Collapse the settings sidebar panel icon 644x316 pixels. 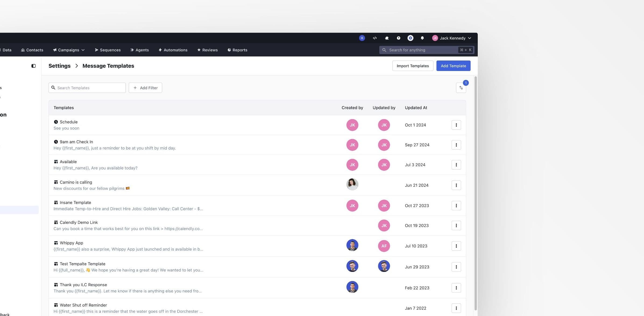[34, 66]
